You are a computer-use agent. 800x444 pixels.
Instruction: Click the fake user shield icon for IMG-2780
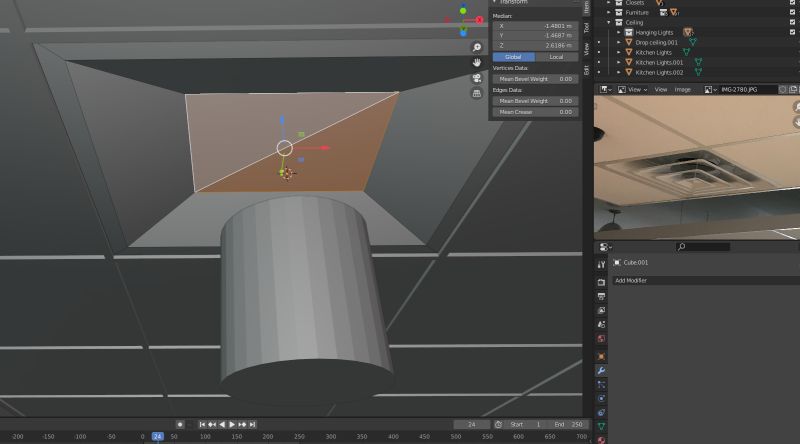click(x=783, y=89)
